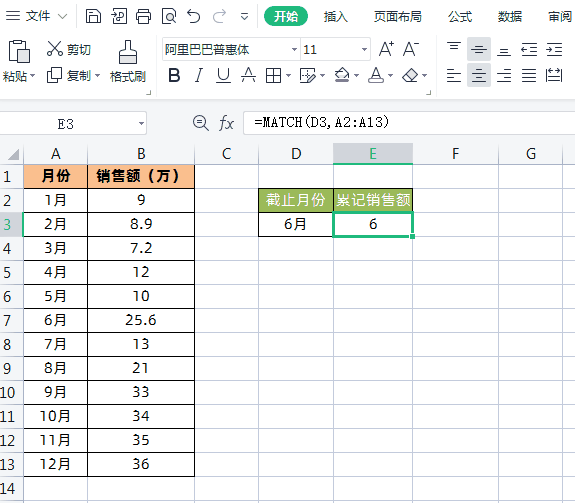Screen dimensions: 575x503
Task: Open the 文件 menu
Action: pos(37,16)
